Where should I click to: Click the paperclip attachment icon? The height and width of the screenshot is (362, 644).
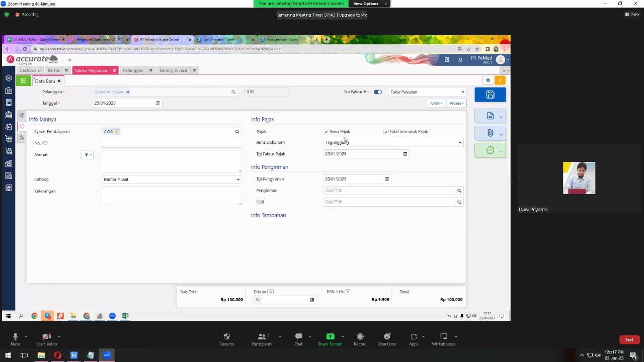[490, 133]
